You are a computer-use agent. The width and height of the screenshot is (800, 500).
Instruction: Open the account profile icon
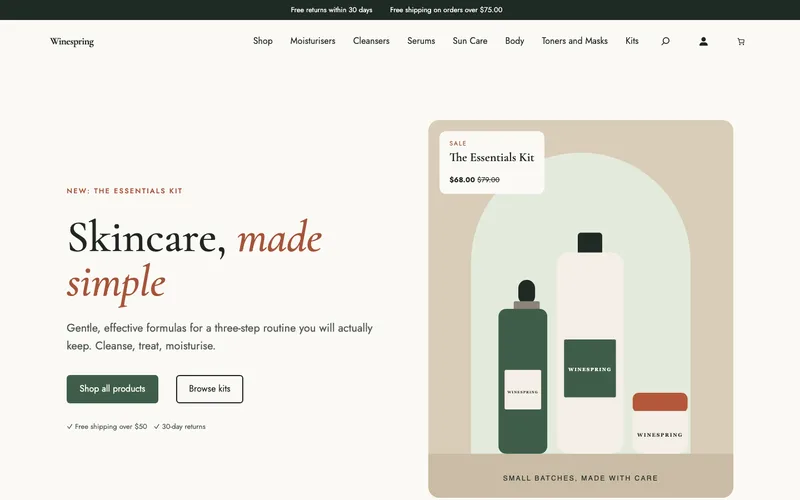703,41
